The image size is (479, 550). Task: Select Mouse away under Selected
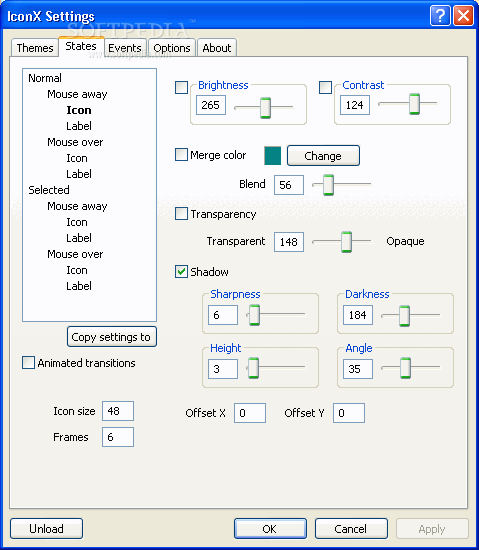[x=77, y=206]
